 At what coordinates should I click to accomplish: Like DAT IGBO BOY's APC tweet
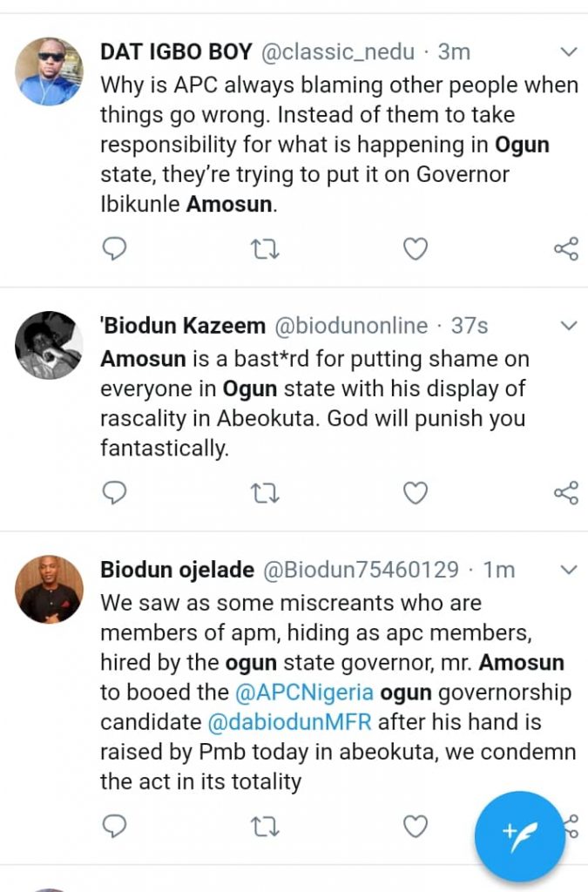[416, 250]
